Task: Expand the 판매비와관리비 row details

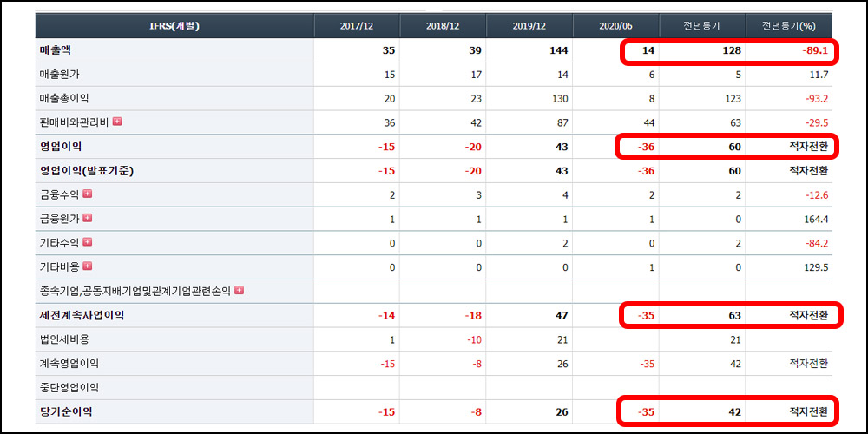Action: tap(117, 122)
